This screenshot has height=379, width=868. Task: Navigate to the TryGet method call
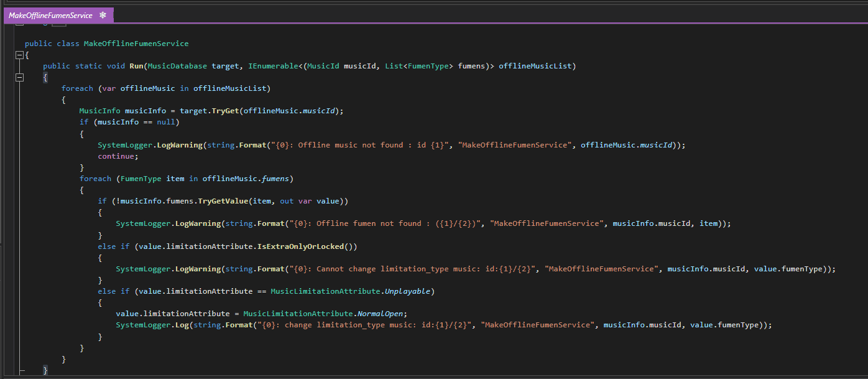pos(225,111)
